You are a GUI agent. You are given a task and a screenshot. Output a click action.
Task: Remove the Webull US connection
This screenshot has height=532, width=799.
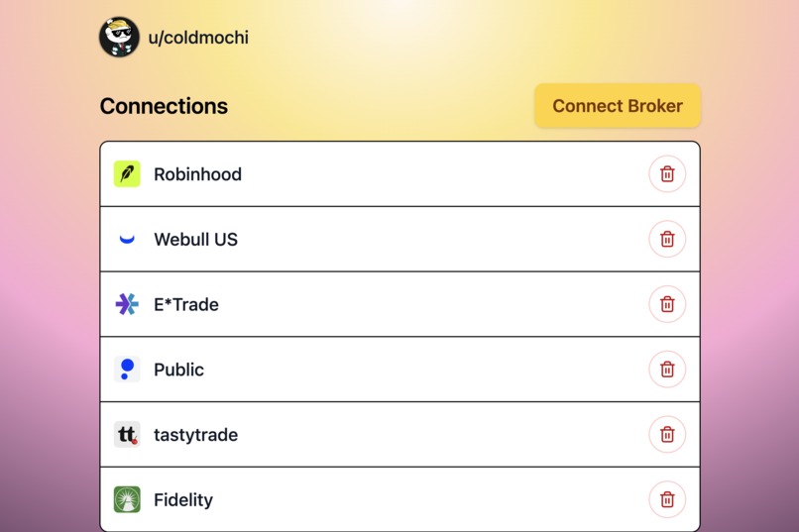tap(667, 239)
